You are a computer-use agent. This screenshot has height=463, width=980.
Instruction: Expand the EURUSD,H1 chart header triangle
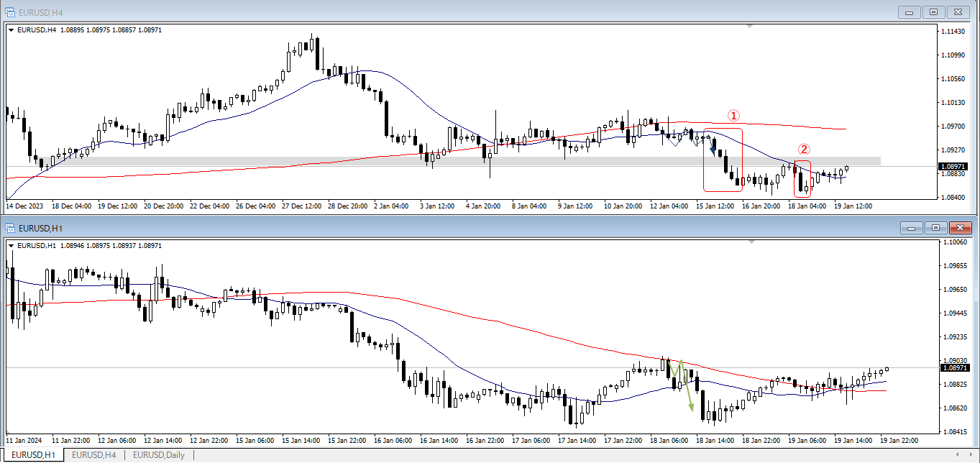point(12,245)
